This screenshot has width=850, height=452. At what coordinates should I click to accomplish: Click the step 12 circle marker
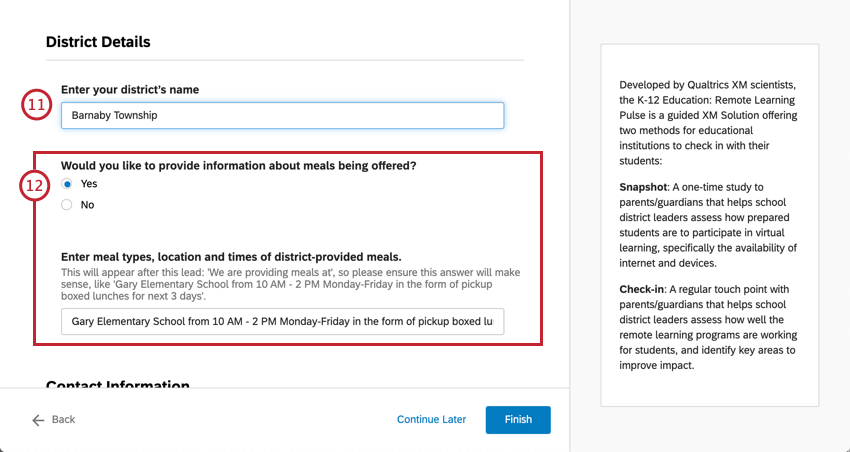pos(36,185)
